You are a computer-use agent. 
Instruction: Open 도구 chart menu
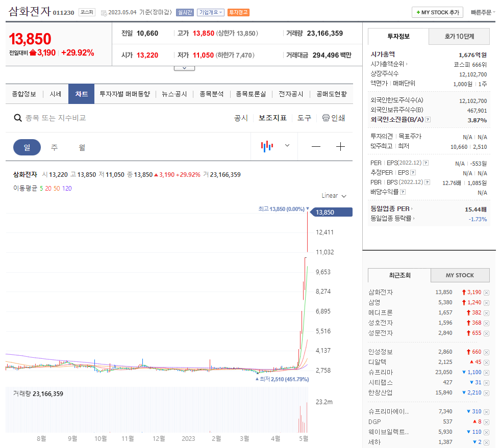[x=304, y=118]
